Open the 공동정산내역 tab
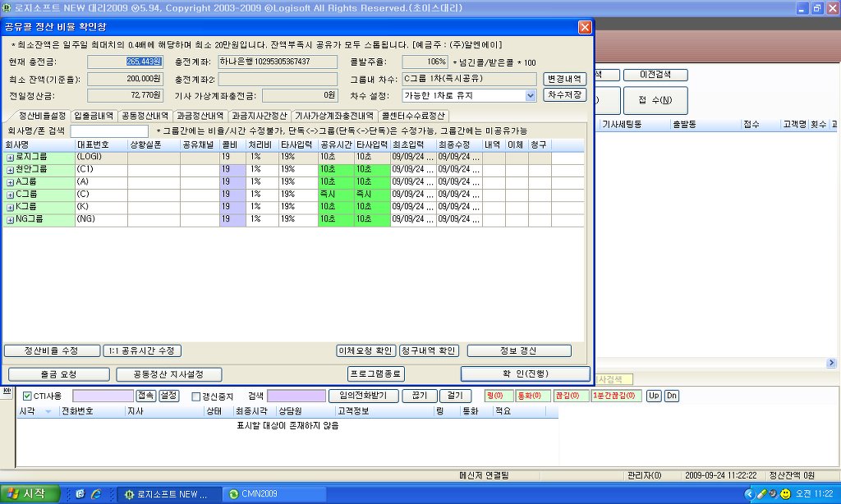Viewport: 841px width, 504px height. click(145, 116)
